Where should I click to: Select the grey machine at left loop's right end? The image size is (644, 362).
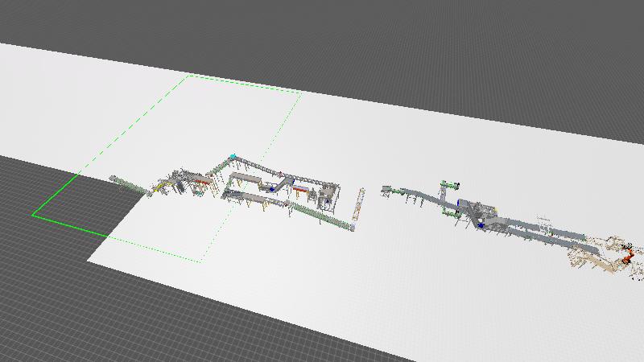(329, 196)
